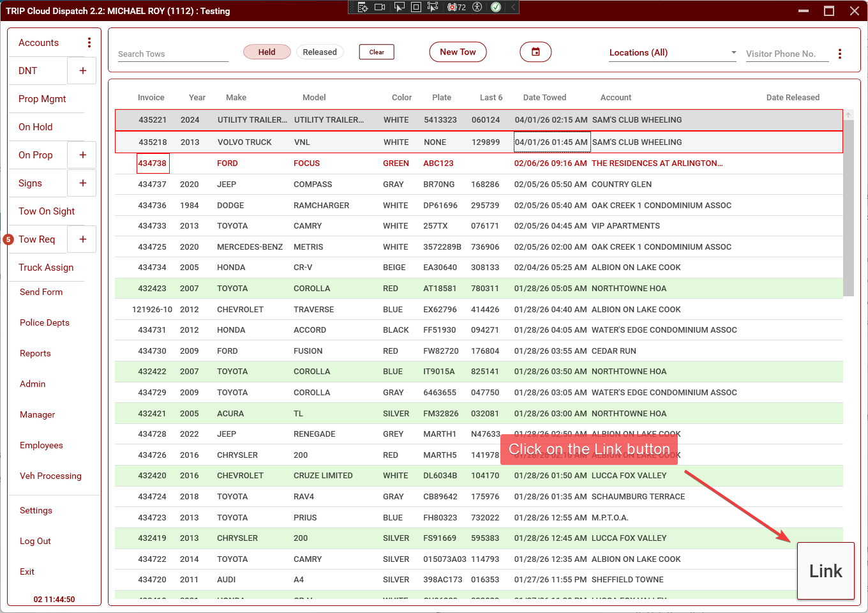Click the video camera icon in floating toolbar
The image size is (868, 613).
tap(380, 7)
